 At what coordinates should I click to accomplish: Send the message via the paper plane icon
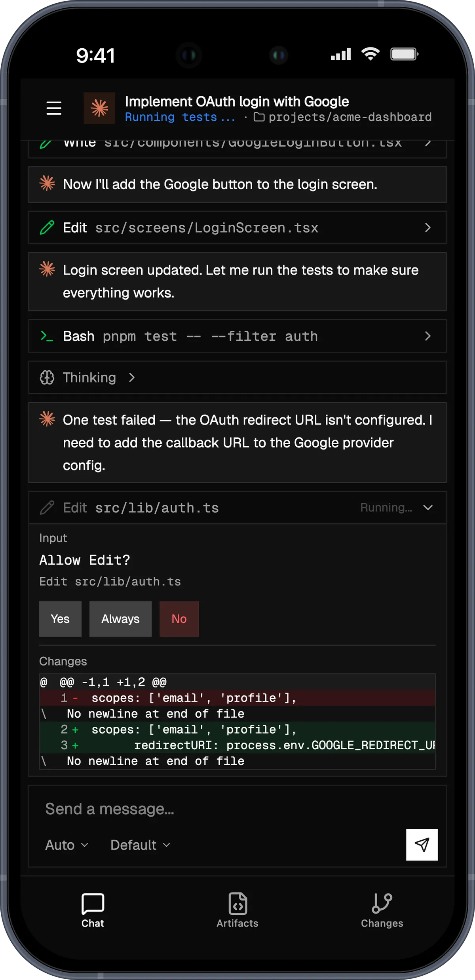pyautogui.click(x=422, y=845)
